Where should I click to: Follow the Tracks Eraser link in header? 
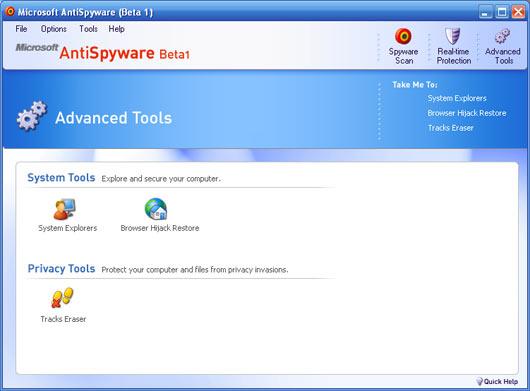[450, 128]
